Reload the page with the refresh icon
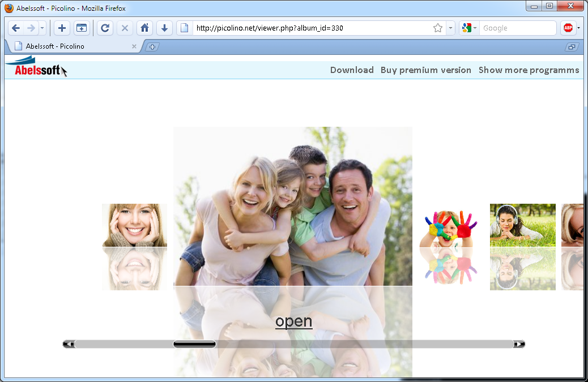588x382 pixels. [x=105, y=28]
